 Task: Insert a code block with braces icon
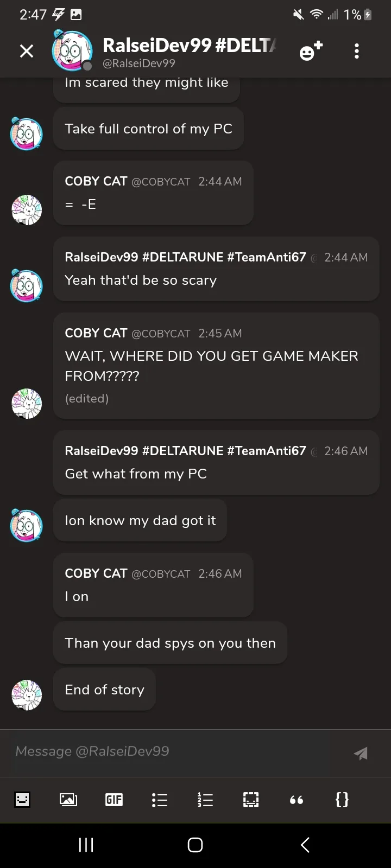(x=342, y=799)
